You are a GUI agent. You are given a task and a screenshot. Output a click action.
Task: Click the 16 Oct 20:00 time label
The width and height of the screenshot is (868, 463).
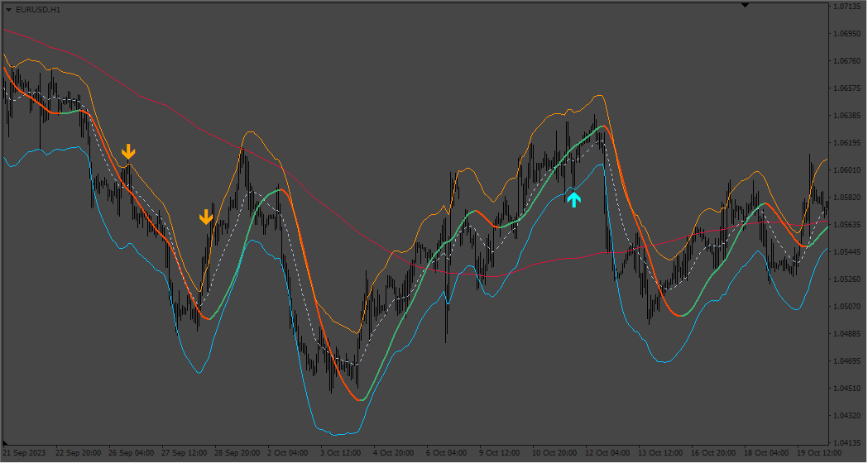pyautogui.click(x=713, y=453)
